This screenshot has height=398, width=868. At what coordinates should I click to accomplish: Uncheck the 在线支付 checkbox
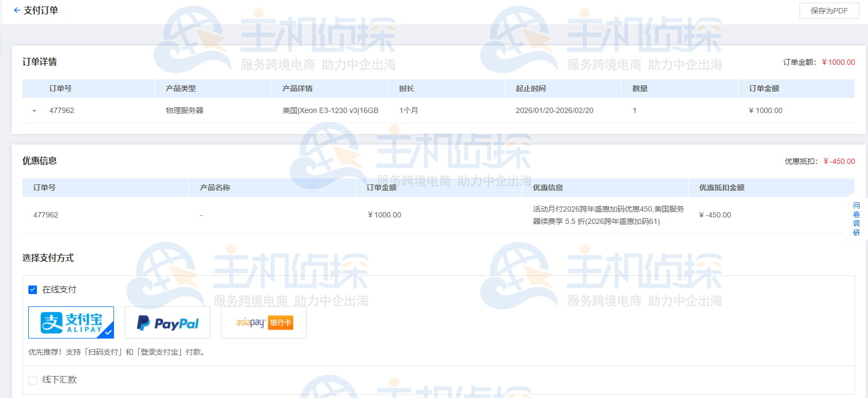[x=33, y=290]
